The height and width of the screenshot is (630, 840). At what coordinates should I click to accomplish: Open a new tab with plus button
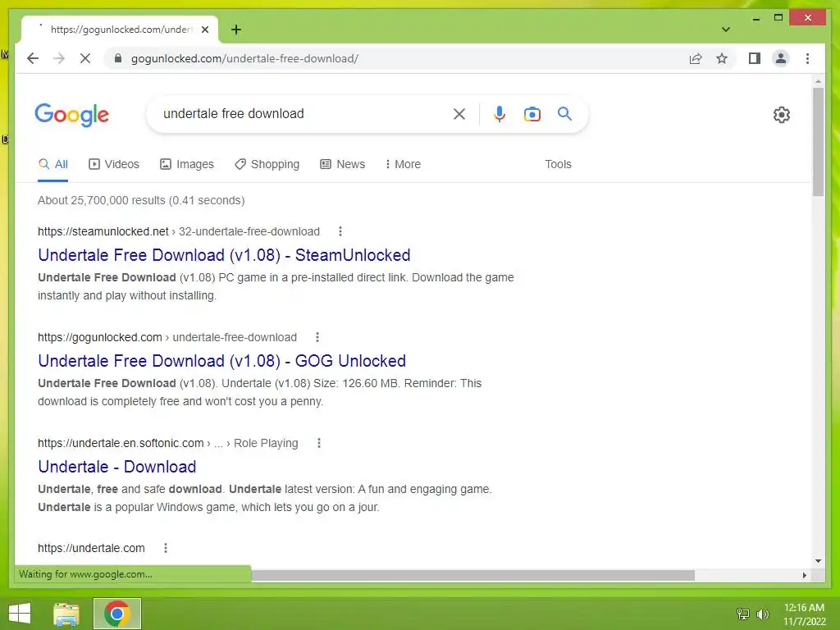coord(235,30)
